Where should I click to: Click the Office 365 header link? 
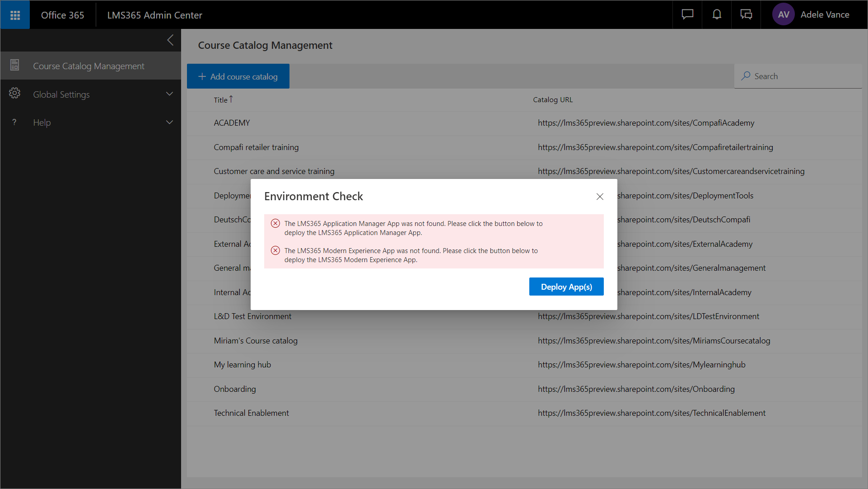(x=62, y=15)
